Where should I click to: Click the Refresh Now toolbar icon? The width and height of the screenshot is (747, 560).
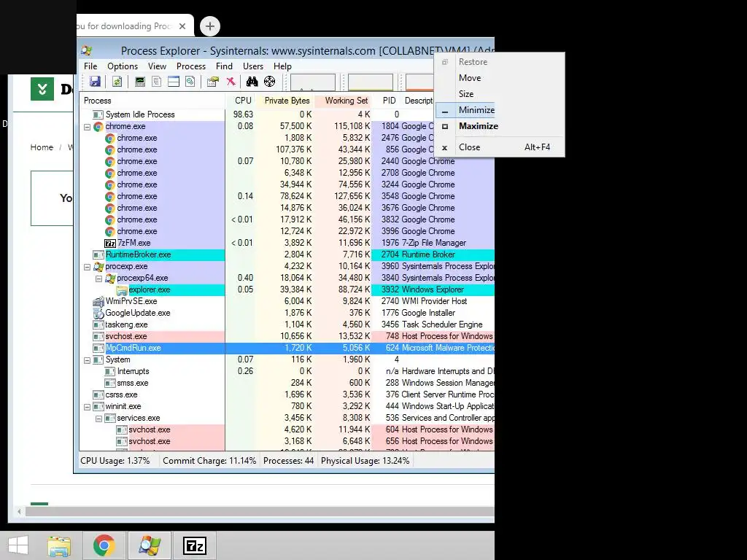(117, 82)
